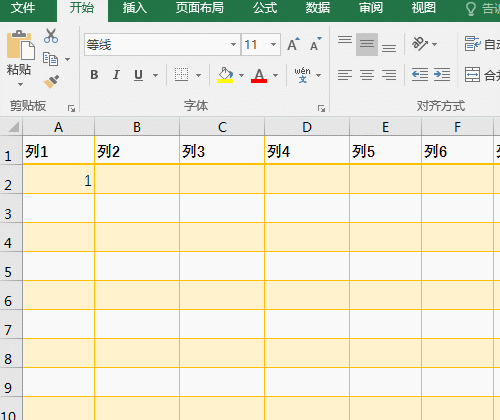Select the Format Painter brush
500x420 pixels.
pyautogui.click(x=51, y=81)
